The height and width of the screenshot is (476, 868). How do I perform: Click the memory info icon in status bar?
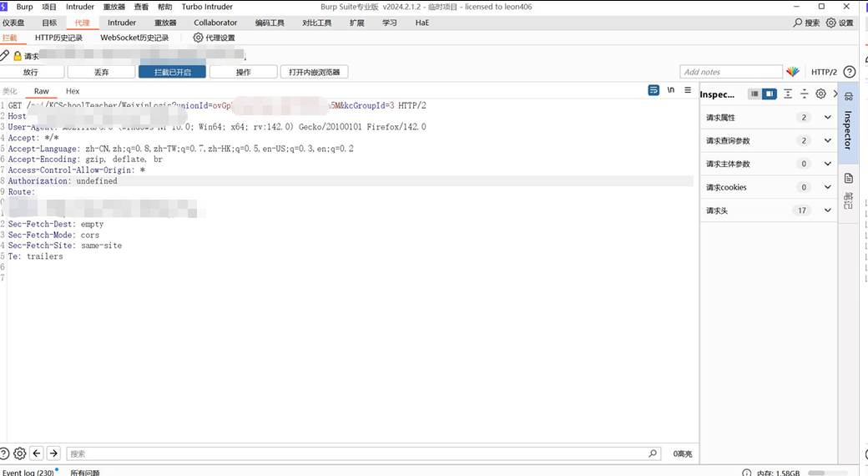tap(747, 473)
